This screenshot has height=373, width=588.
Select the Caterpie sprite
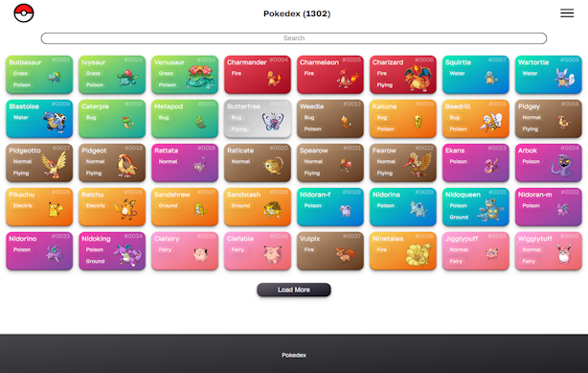tap(128, 122)
